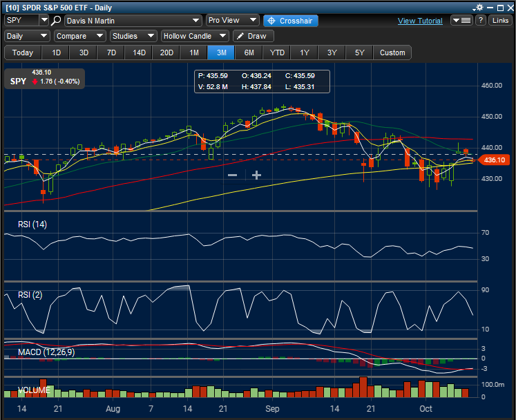Select the 3D range tab
The width and height of the screenshot is (516, 420).
(x=84, y=52)
